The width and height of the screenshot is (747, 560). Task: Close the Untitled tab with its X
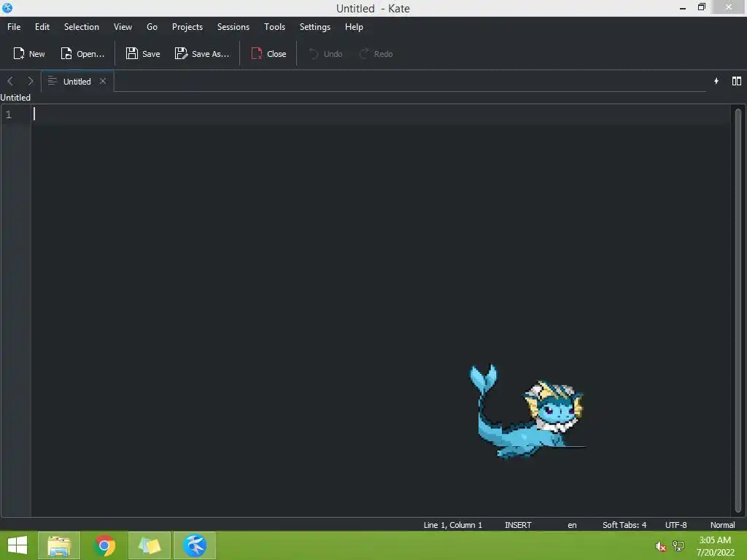click(x=102, y=81)
